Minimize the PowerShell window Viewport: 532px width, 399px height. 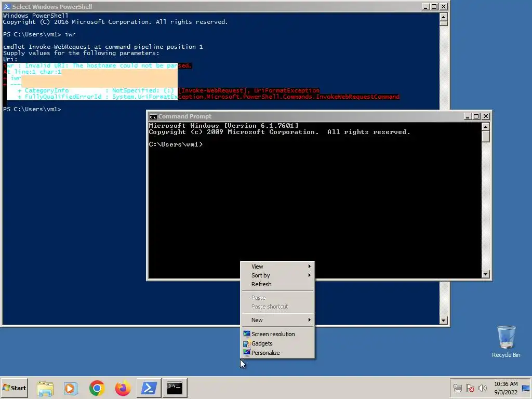(425, 6)
